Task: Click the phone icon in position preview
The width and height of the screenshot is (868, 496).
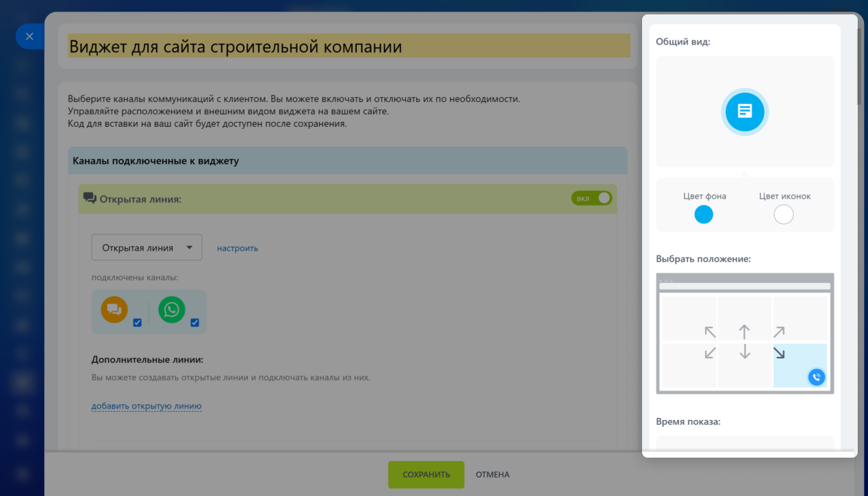Action: coord(816,377)
